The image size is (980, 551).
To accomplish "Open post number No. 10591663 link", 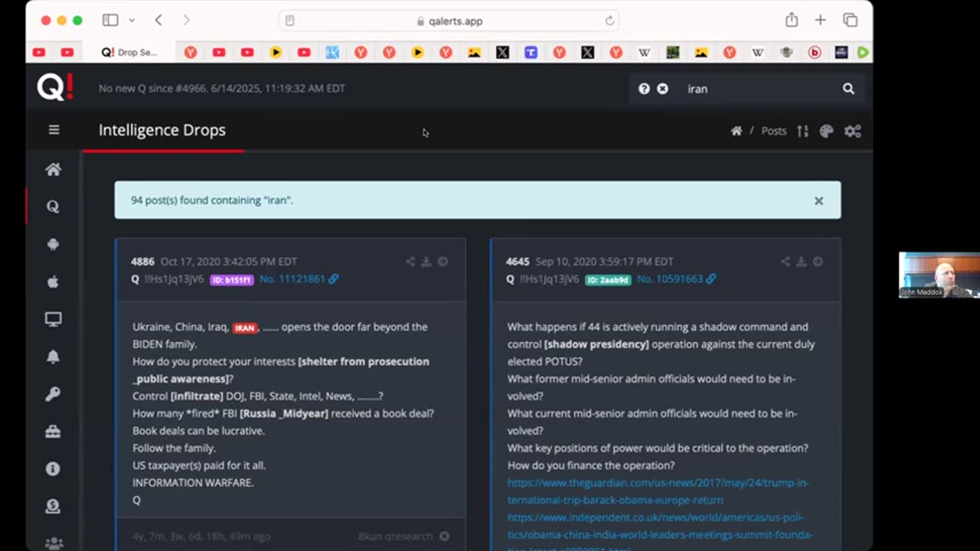I will [x=670, y=279].
